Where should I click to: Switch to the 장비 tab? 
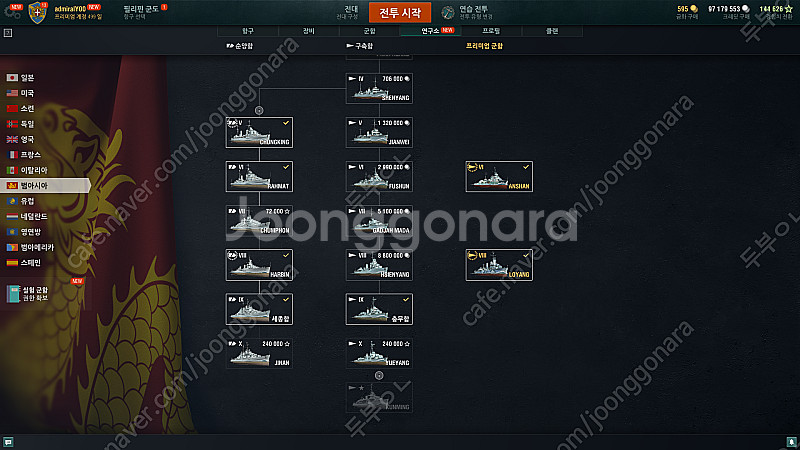coord(309,31)
